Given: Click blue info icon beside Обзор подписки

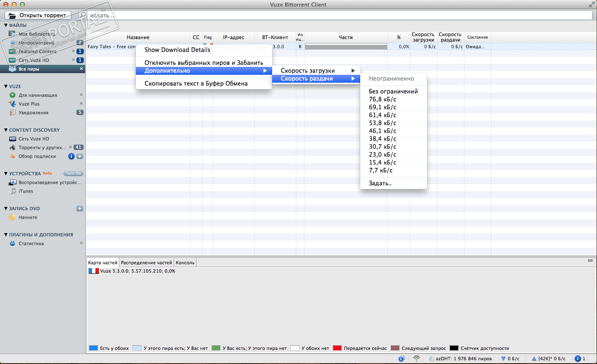Looking at the screenshot, I should 71,156.
